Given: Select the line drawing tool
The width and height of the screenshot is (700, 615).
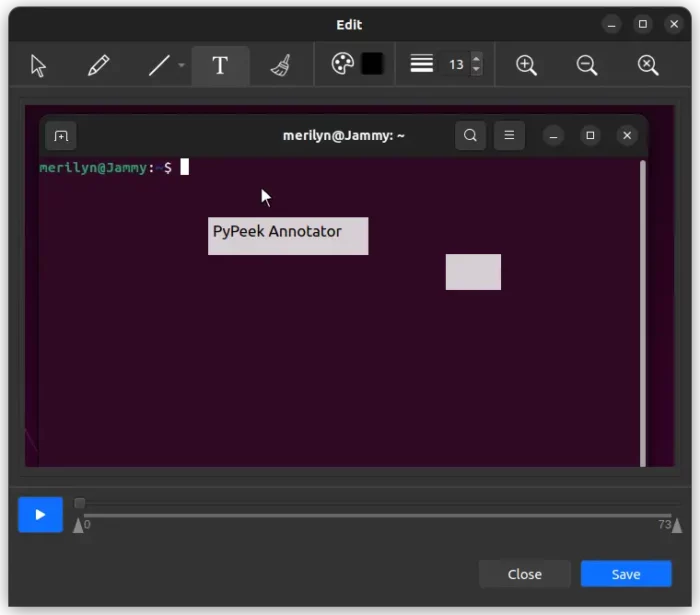Looking at the screenshot, I should [159, 65].
